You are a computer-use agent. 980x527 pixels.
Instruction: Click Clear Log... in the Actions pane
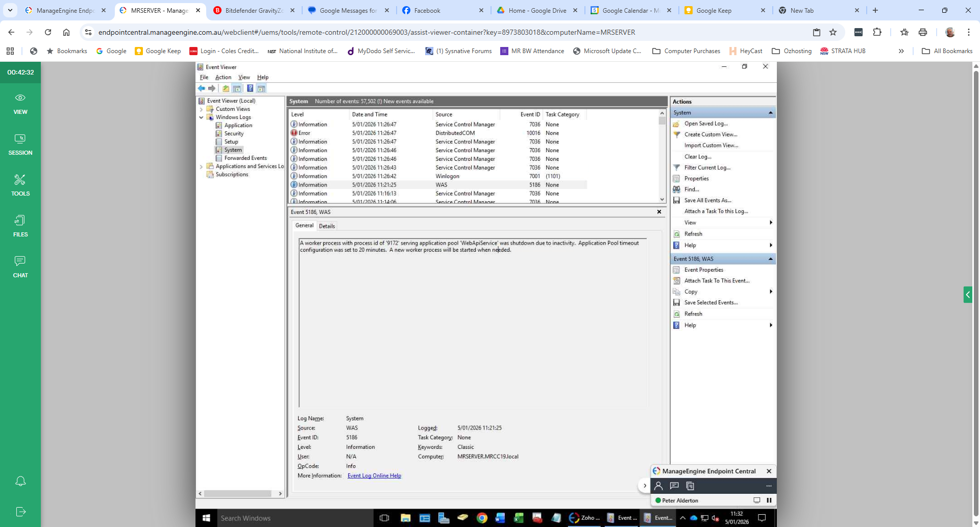click(698, 157)
